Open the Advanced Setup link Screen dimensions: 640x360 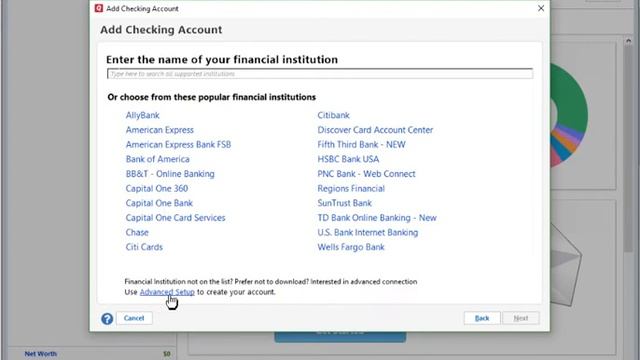point(167,292)
